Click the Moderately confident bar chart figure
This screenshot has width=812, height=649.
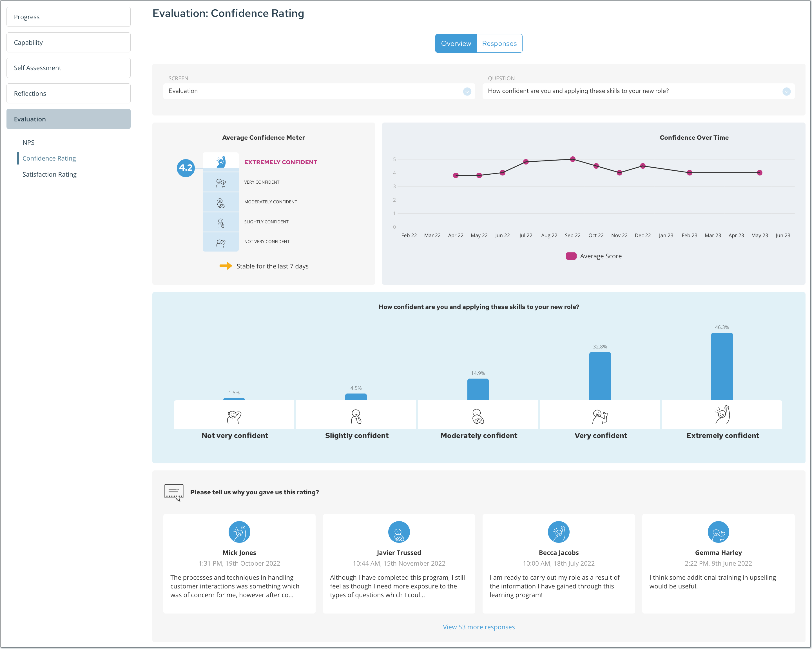pos(478,416)
